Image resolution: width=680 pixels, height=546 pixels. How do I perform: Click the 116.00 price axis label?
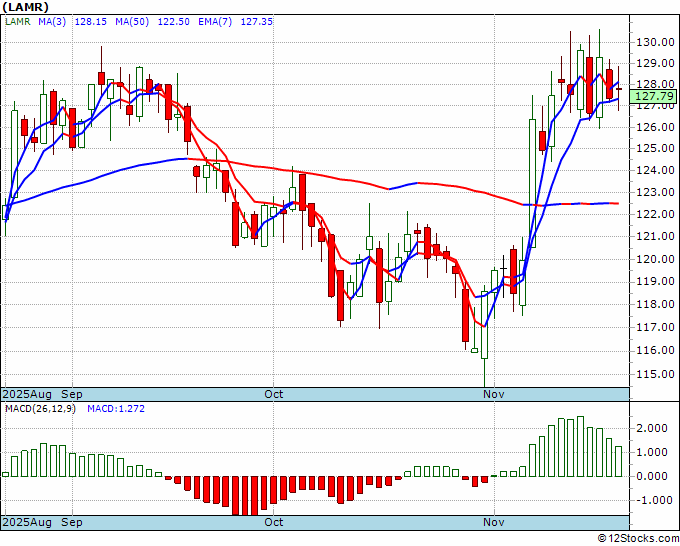point(655,351)
